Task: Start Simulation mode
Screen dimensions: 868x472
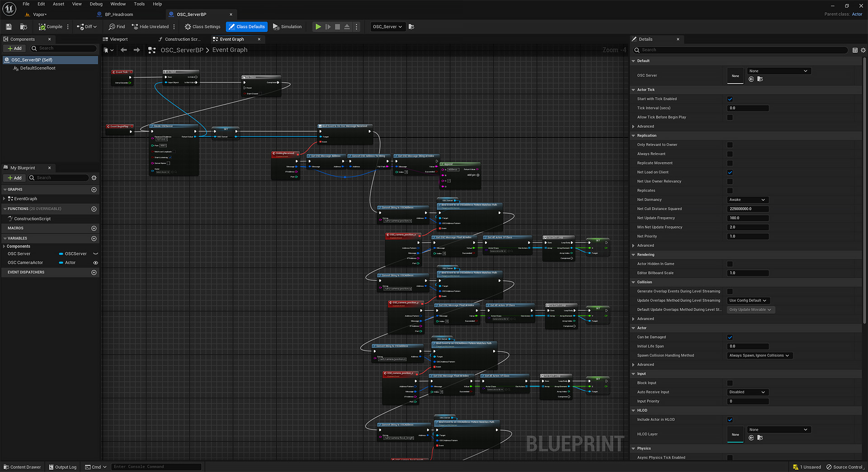Action: 287,27
